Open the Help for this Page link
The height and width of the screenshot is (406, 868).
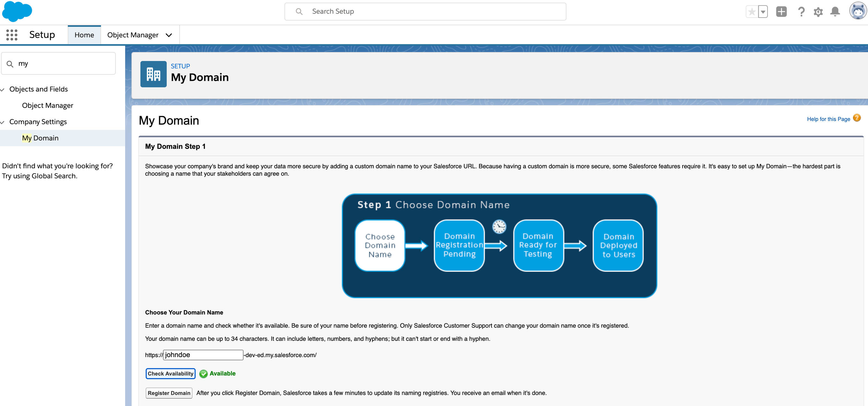tap(828, 119)
